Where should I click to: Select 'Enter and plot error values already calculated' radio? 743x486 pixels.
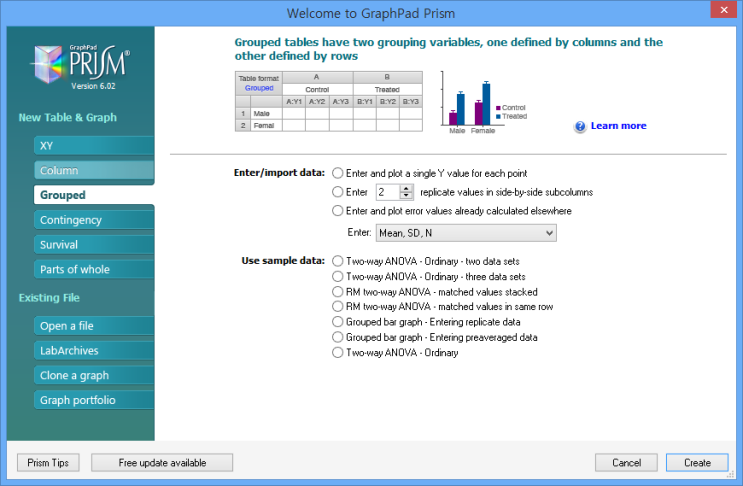tap(337, 211)
